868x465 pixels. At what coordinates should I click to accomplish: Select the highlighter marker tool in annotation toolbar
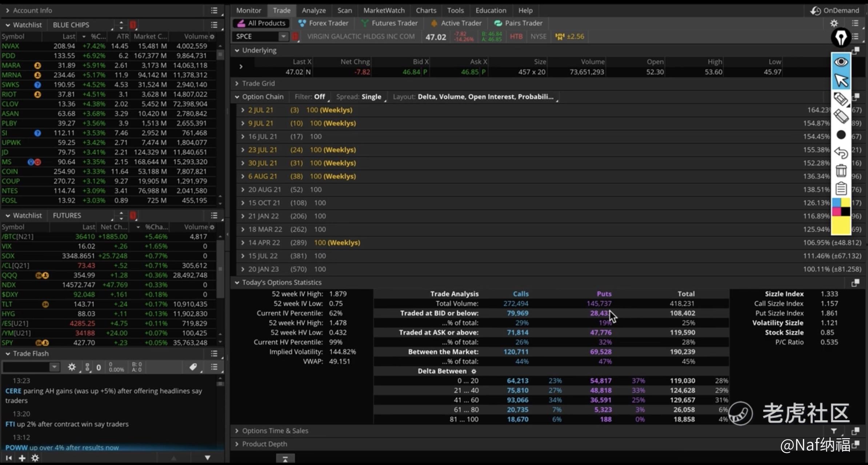pos(841,98)
